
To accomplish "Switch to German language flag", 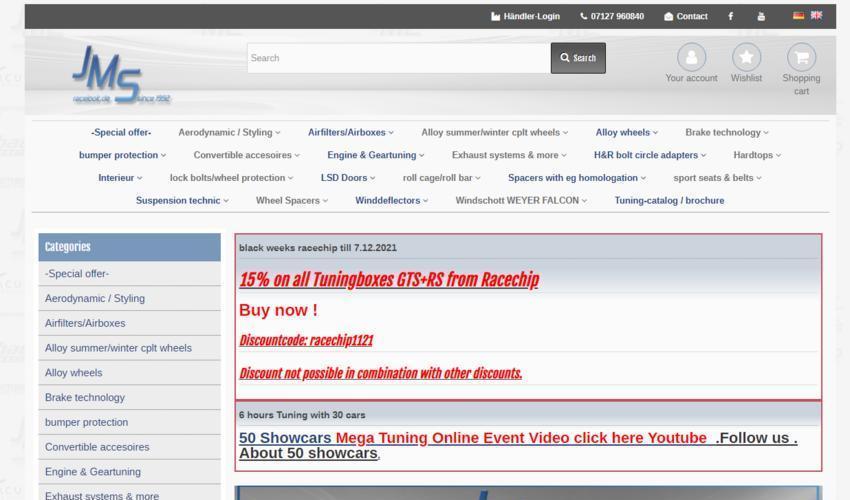I will pos(799,16).
